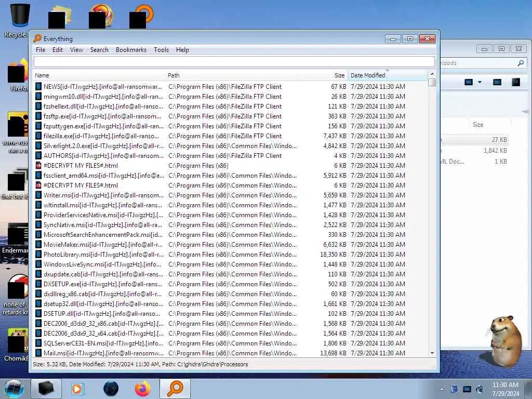Image resolution: width=532 pixels, height=399 pixels.
Task: Click the Everything search input field
Action: click(x=234, y=62)
